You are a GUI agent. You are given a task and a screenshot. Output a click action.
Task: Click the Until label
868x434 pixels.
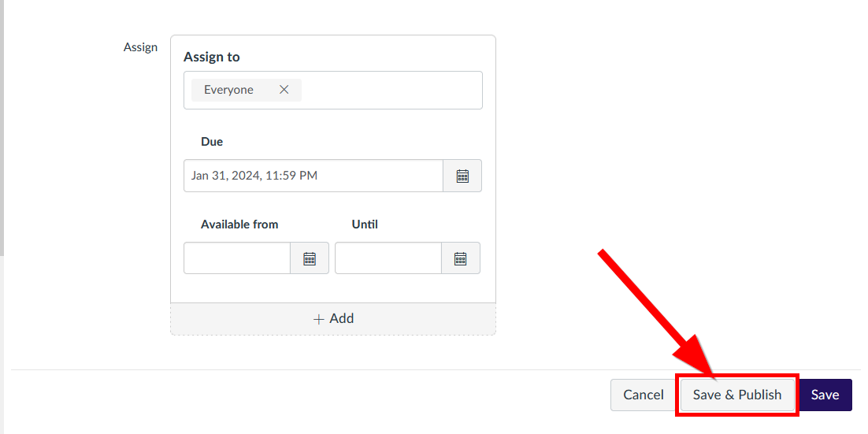(365, 224)
